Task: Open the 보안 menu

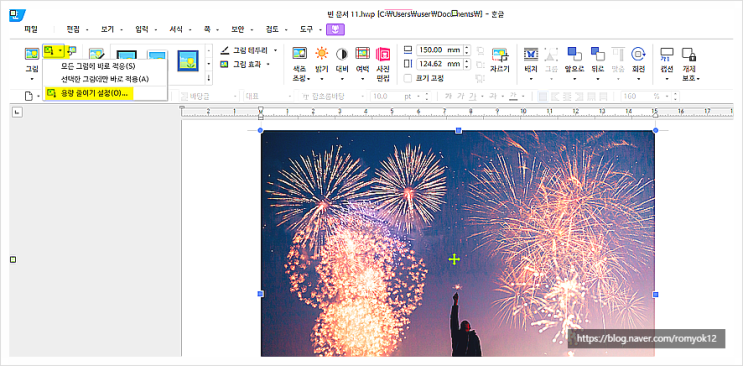Action: click(x=237, y=29)
